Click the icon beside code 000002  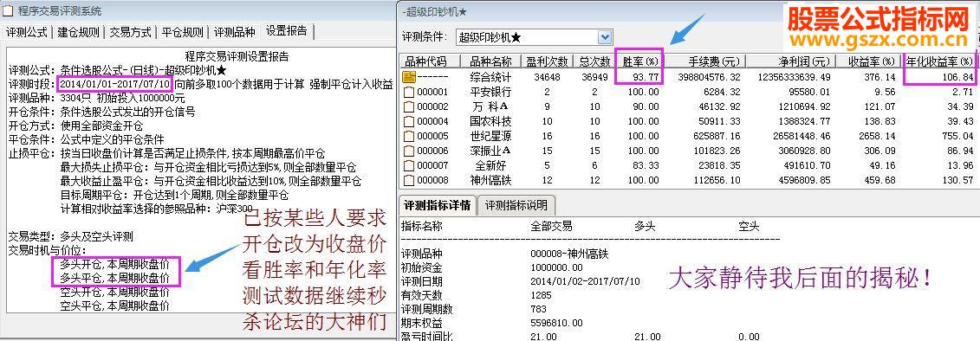pos(409,106)
